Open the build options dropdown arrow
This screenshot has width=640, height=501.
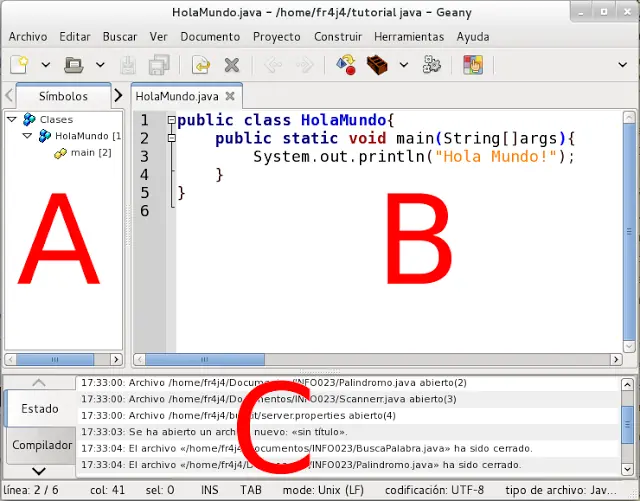pyautogui.click(x=404, y=65)
